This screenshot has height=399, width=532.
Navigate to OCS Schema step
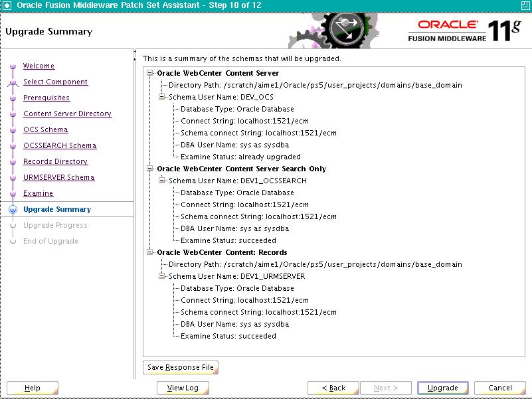45,129
